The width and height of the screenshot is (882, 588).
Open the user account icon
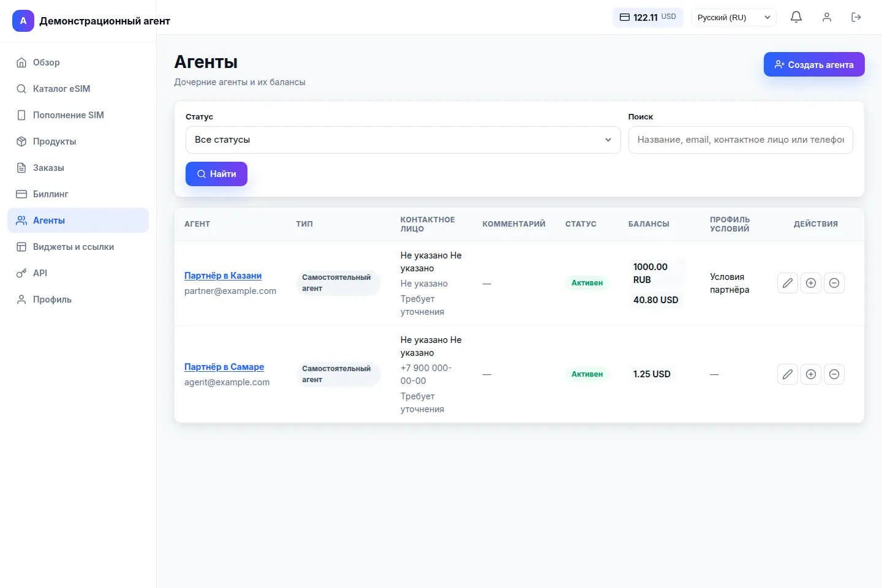(827, 17)
